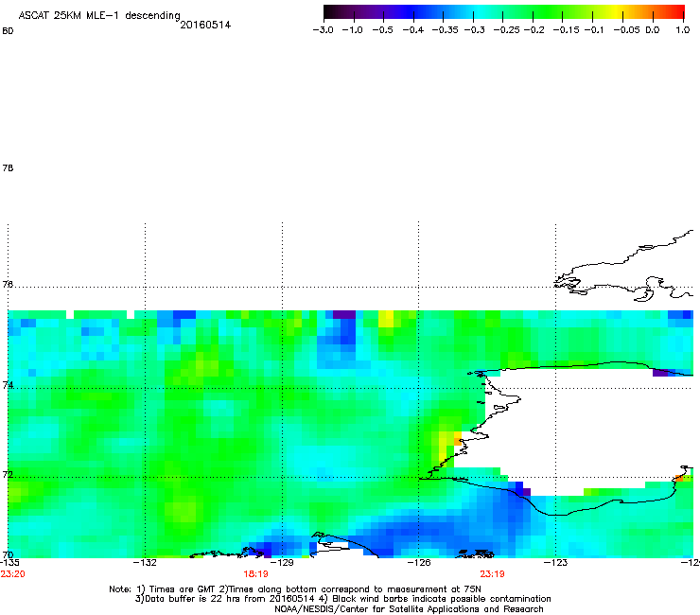700x615 pixels.
Task: Click the "NOAA/NESDIS/Center for Satellite Applications and Research" credit
Action: 409,609
